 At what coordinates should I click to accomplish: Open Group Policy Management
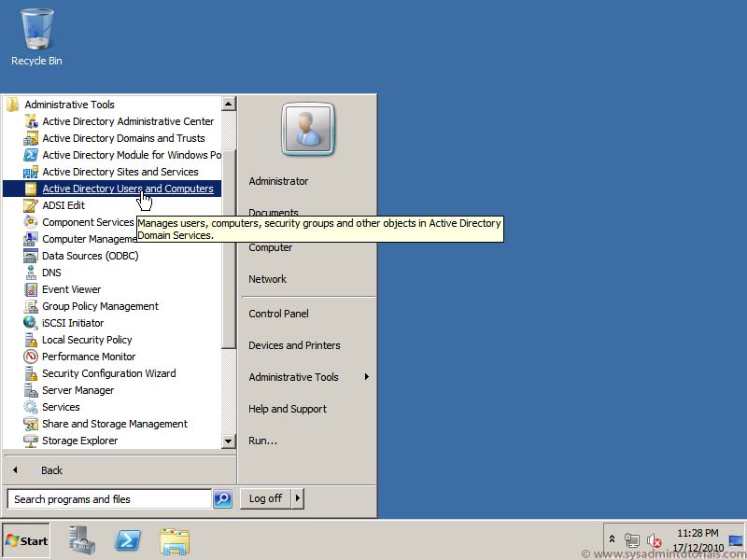tap(100, 306)
